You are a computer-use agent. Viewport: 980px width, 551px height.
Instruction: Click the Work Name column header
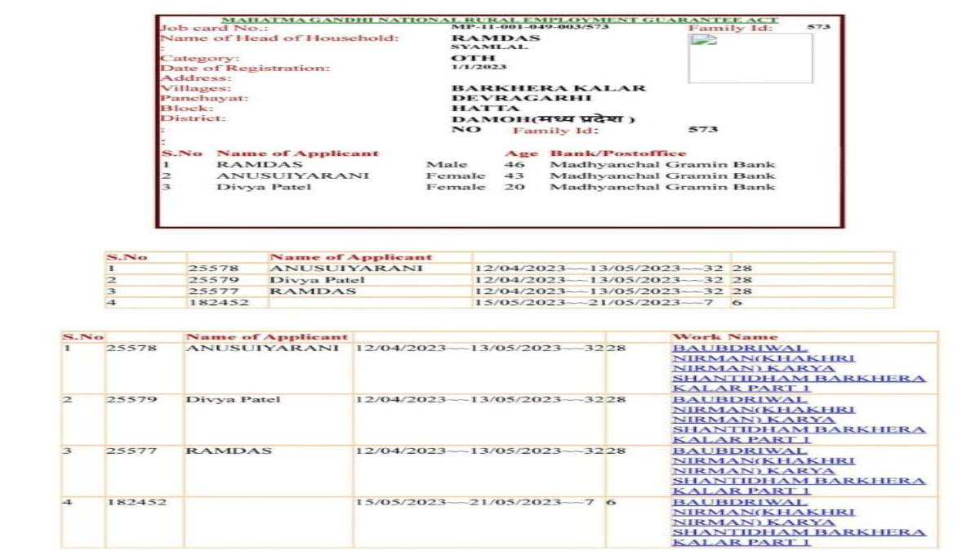[724, 336]
